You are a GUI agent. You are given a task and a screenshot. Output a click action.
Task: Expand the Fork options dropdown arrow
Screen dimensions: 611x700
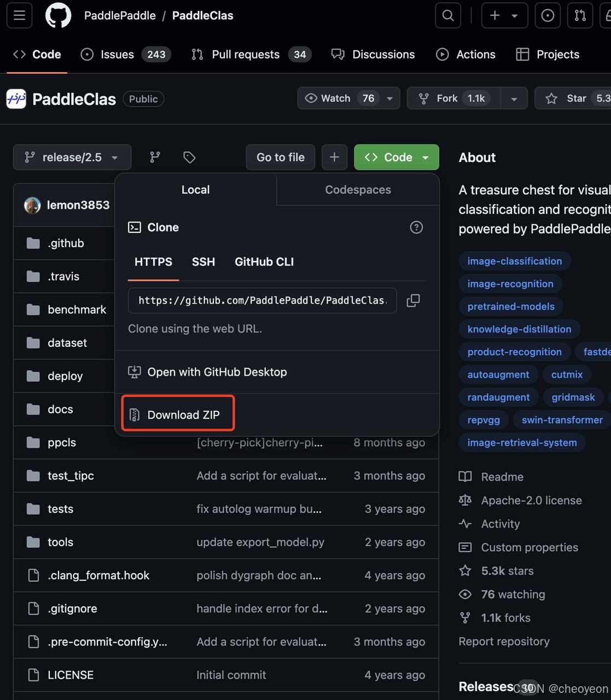(x=514, y=98)
